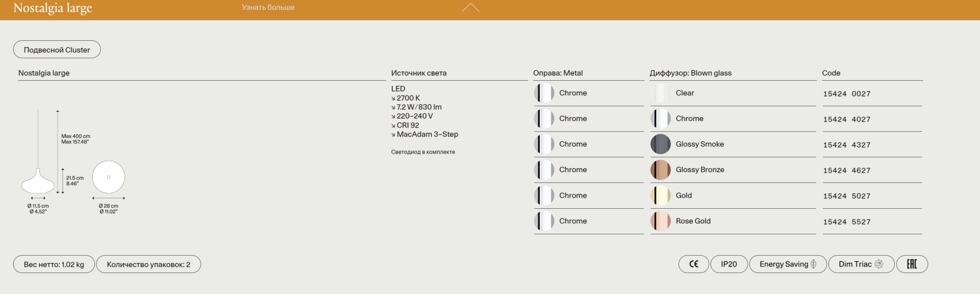Click product code 15424 4327

[846, 145]
